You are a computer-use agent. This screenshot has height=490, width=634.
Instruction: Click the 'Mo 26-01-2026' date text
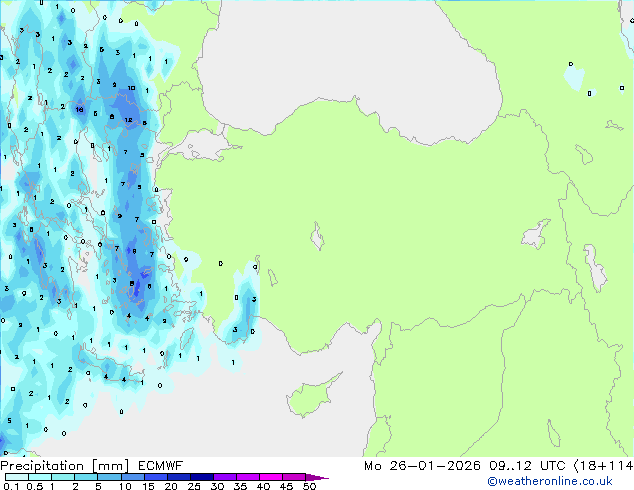coord(422,466)
